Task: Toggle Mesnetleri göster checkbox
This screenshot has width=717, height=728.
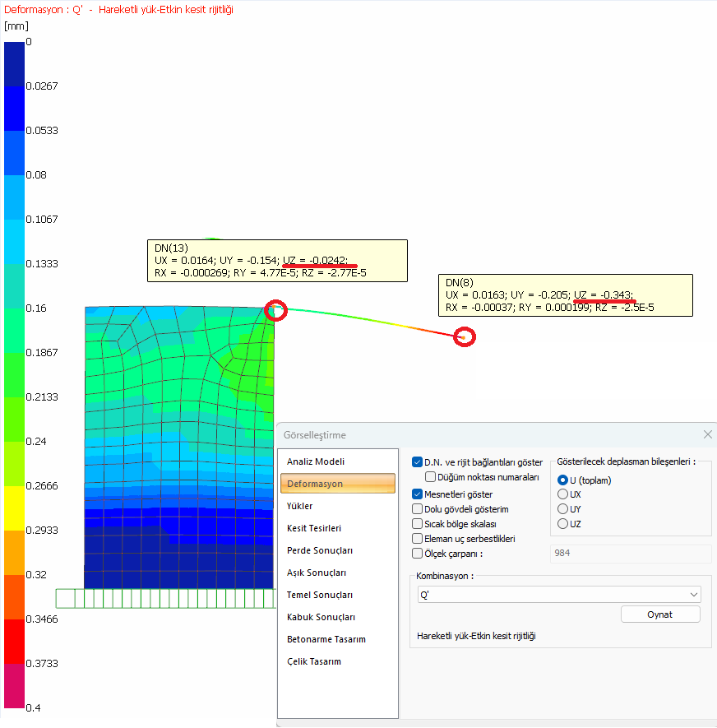Action: pos(418,494)
